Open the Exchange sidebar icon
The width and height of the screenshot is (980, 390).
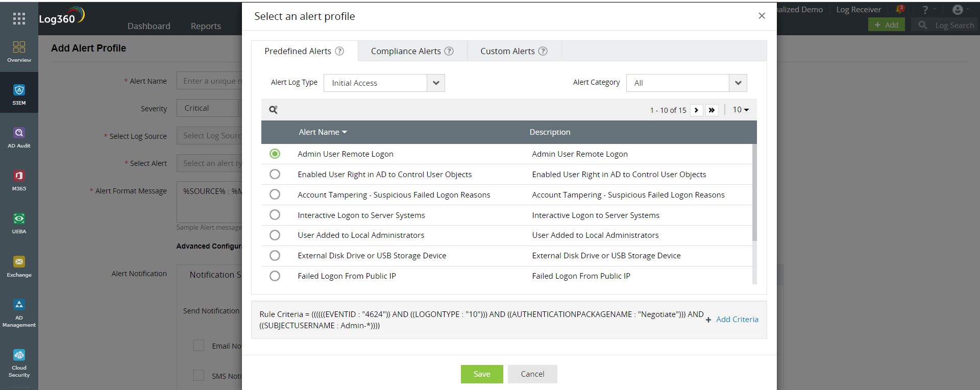click(19, 266)
